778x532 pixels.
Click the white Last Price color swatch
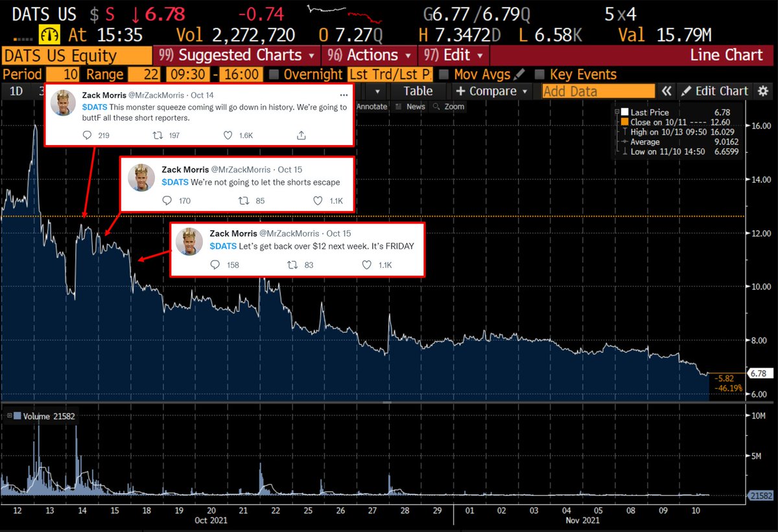point(625,112)
